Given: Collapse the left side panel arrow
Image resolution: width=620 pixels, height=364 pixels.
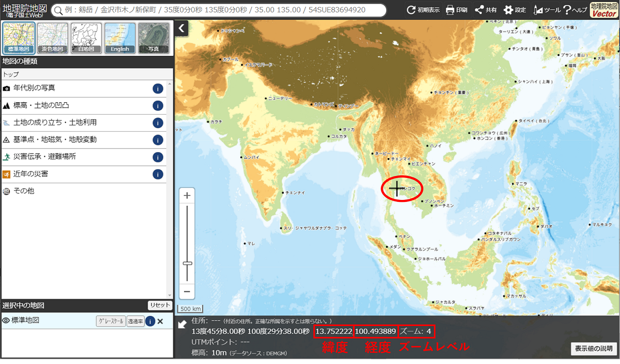Looking at the screenshot, I should click(x=181, y=28).
